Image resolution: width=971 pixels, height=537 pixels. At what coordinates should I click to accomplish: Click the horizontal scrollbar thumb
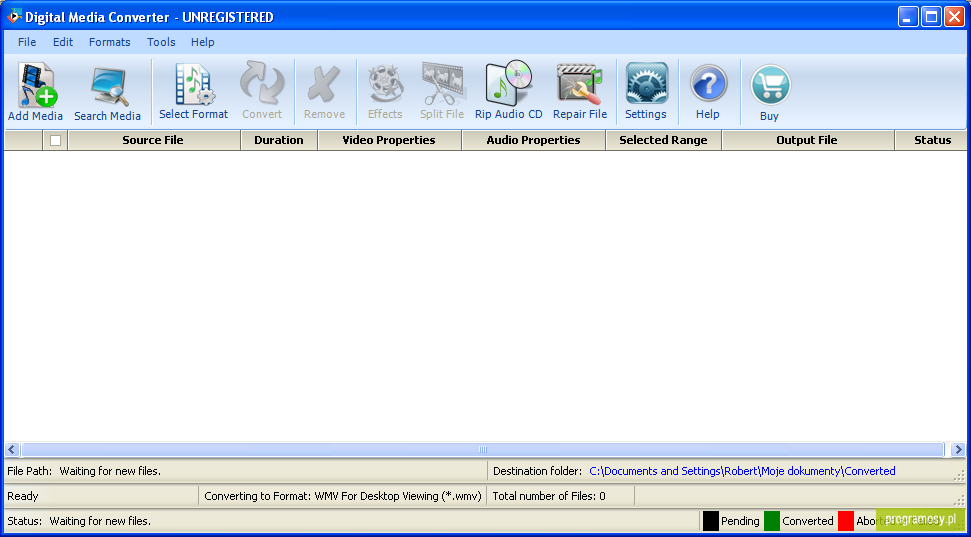point(482,450)
